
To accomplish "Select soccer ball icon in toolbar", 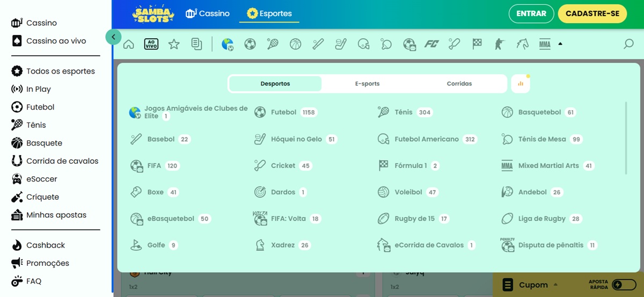I will tap(250, 44).
